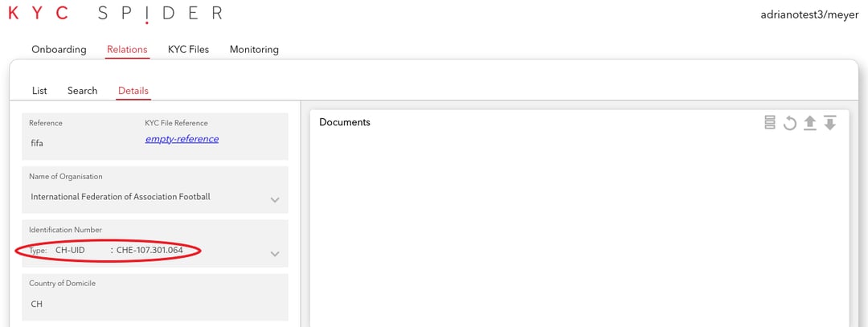
Task: Click the CH-UID type value
Action: point(70,251)
